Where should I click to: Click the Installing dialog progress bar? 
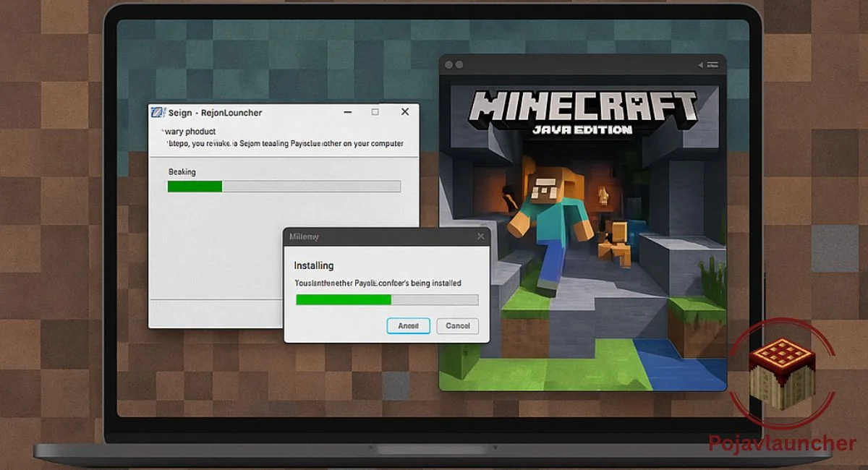click(x=387, y=299)
